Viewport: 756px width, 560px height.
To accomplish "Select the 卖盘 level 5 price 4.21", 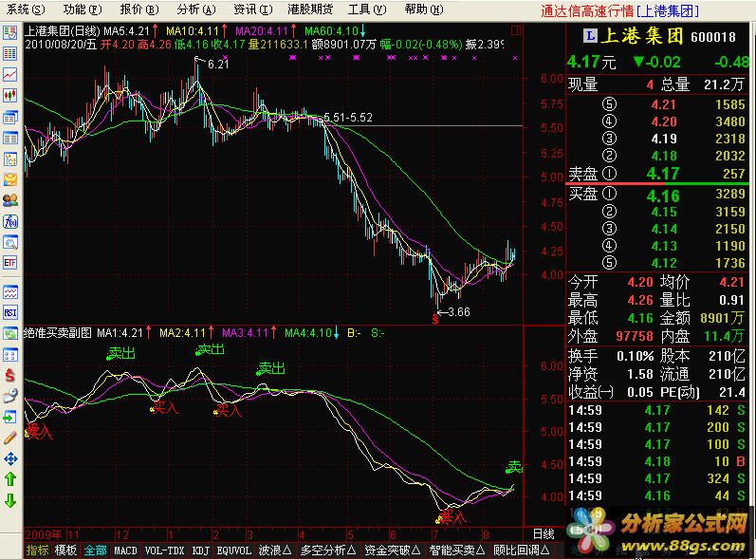I will point(663,104).
